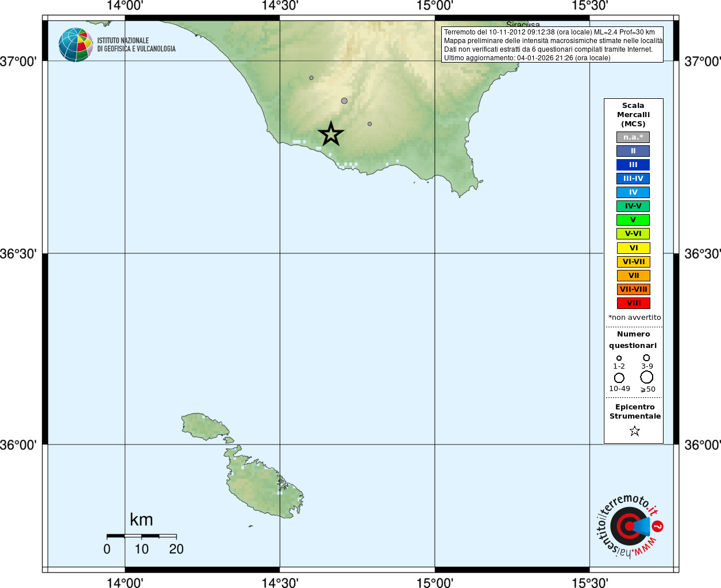Click the 1-2 questionnaires circle symbol
721x588 pixels.
619,358
